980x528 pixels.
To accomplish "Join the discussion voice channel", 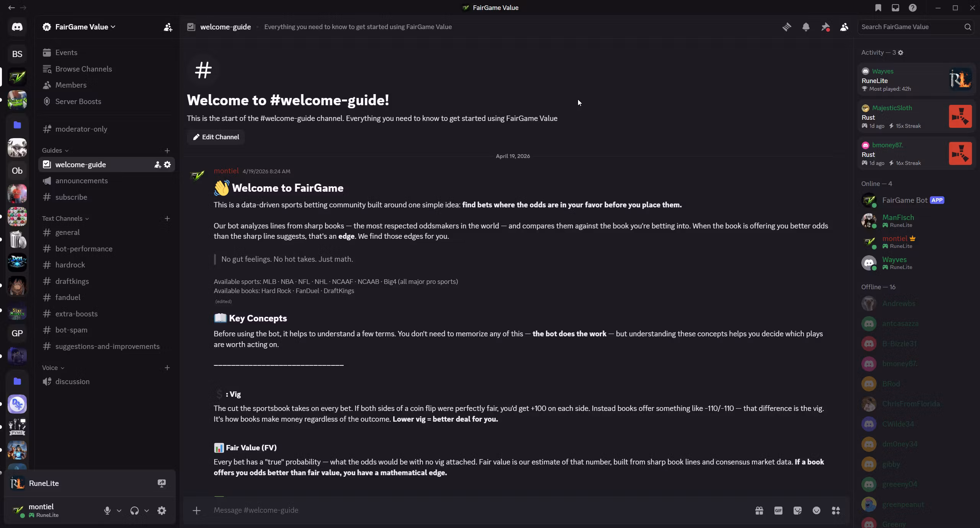I will point(106,381).
